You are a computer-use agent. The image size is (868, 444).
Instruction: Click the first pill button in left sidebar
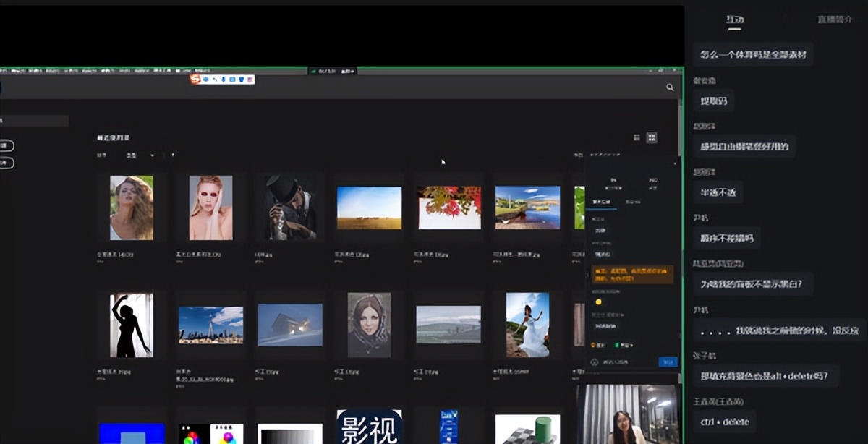tap(7, 145)
